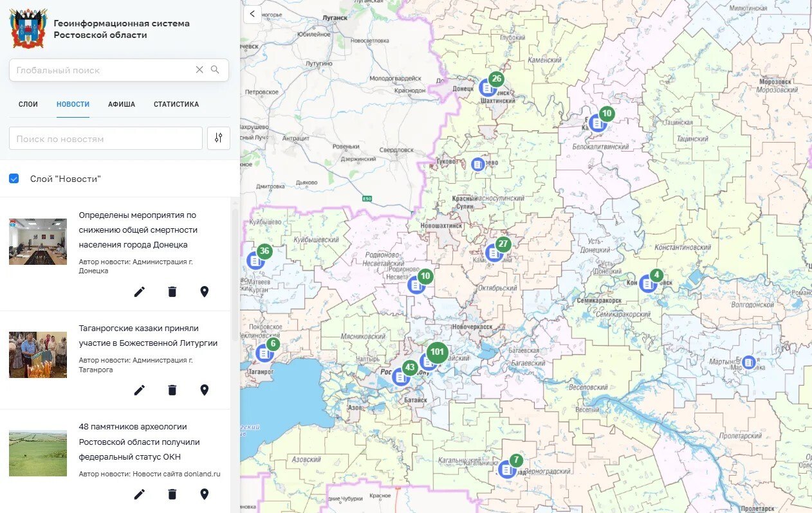Open the АФИША tab
812x513 pixels.
coord(122,104)
